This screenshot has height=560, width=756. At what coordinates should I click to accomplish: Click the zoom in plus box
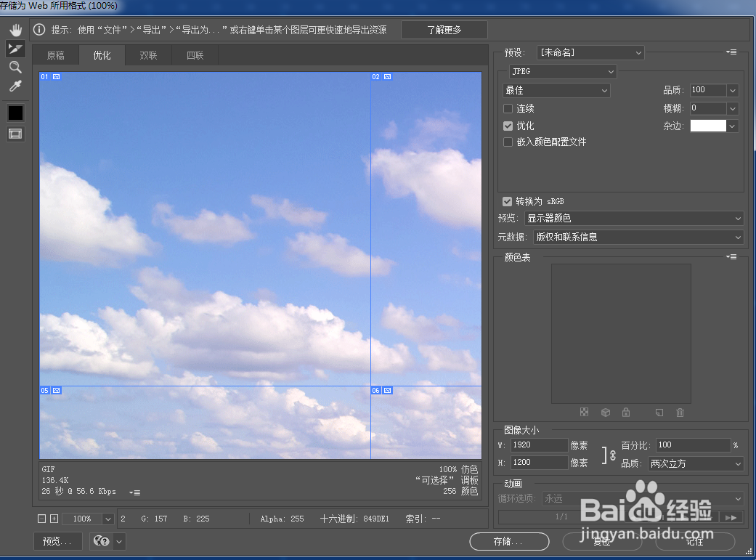click(54, 519)
